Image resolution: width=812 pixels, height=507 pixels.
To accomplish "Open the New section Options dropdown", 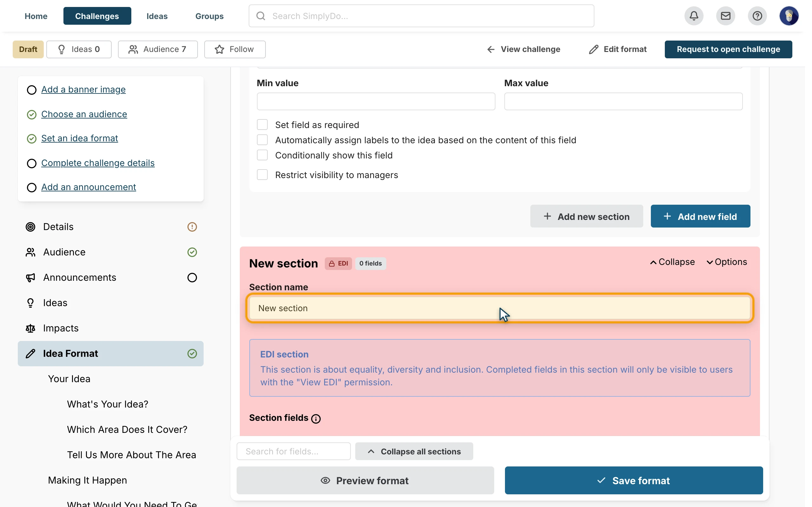I will click(x=727, y=262).
